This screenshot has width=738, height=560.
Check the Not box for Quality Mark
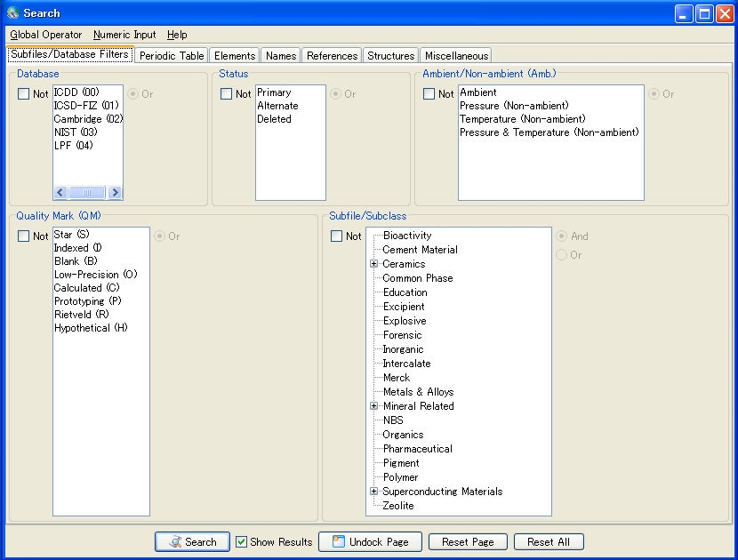(x=24, y=236)
